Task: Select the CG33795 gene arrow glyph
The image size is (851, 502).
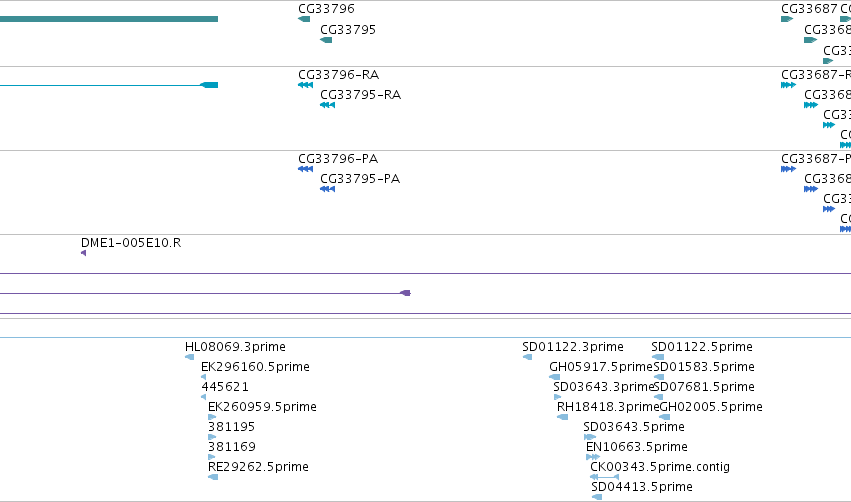Action: [x=326, y=40]
